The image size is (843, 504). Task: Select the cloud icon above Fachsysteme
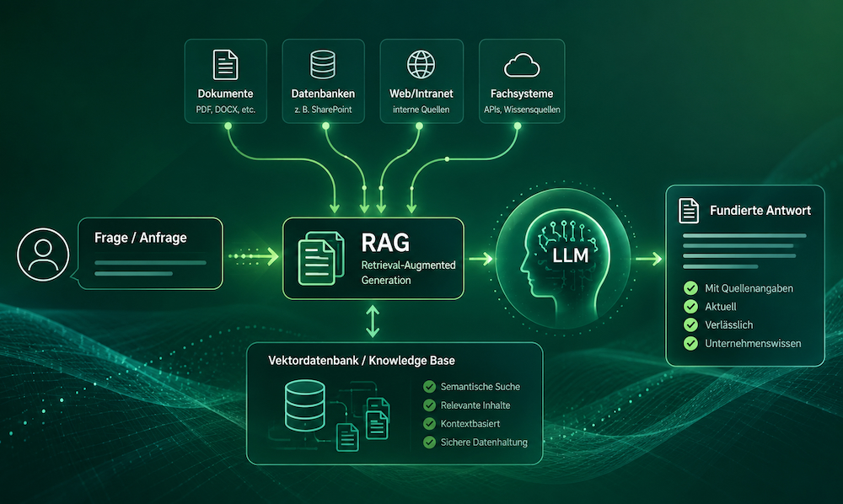[x=522, y=66]
